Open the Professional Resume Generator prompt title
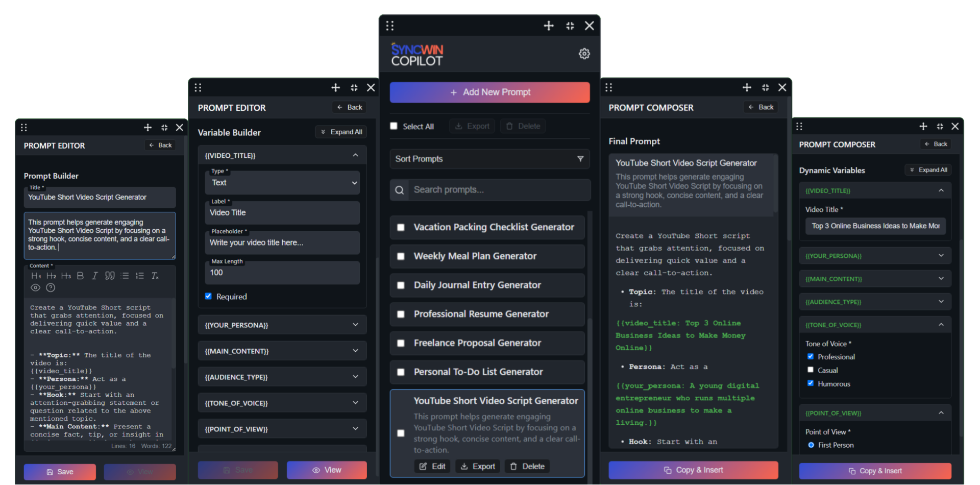The width and height of the screenshot is (980, 485). click(481, 314)
